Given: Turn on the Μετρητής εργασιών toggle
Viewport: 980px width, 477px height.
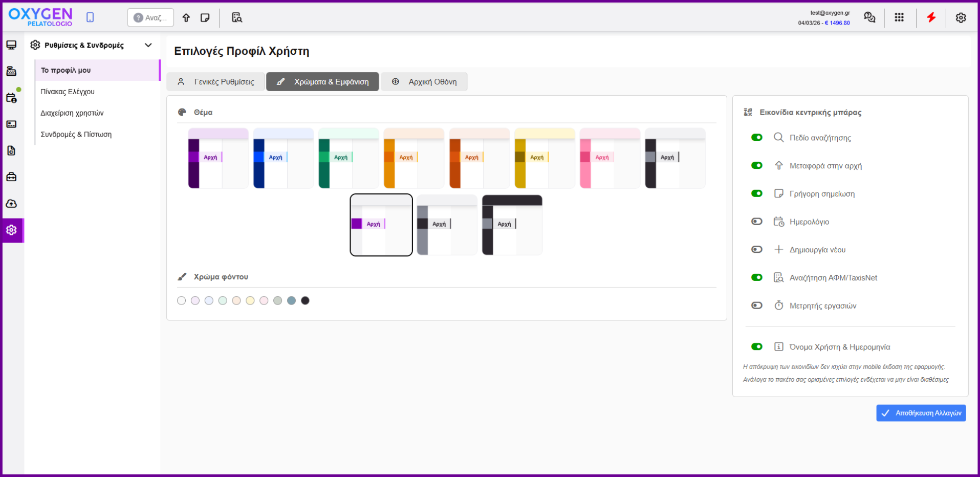Looking at the screenshot, I should coord(756,306).
